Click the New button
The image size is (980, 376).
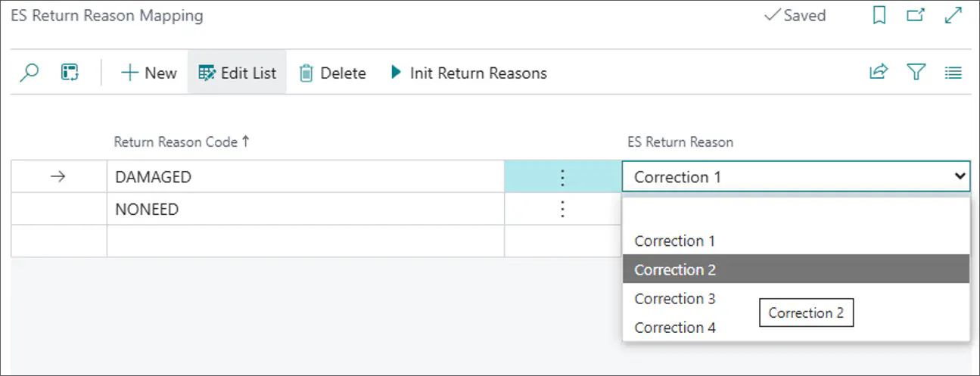coord(149,73)
